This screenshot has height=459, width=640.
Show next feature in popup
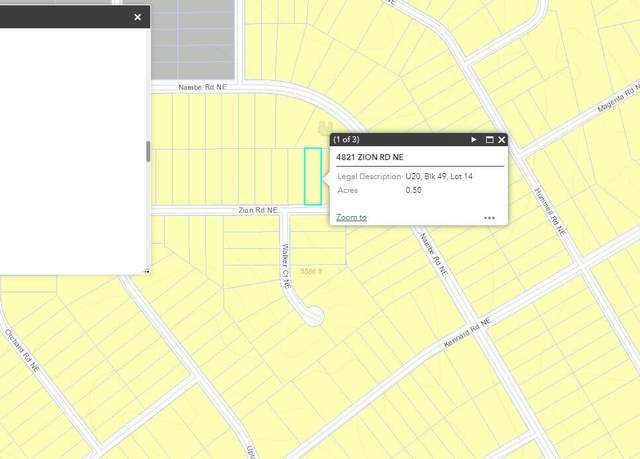473,140
